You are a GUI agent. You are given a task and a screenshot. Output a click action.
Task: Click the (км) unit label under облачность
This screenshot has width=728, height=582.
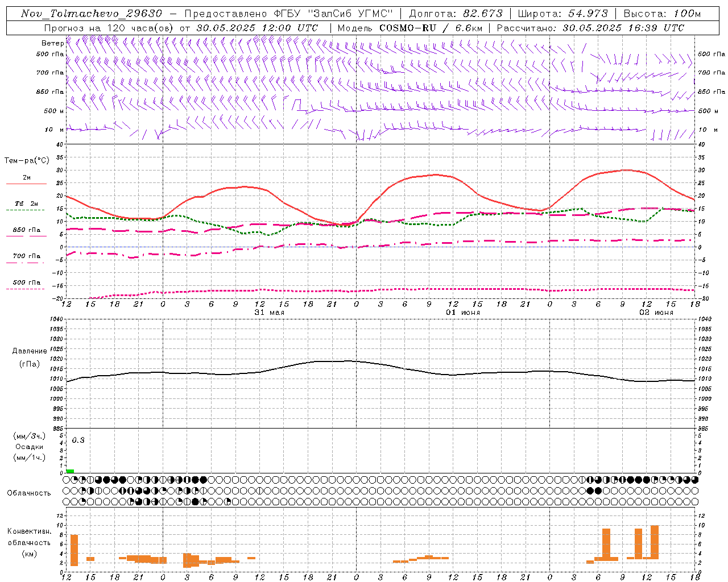[30, 554]
